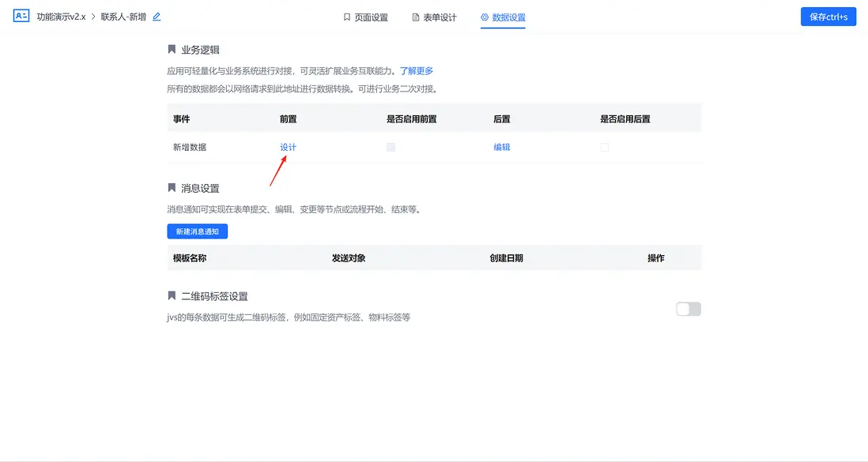Click the pencil edit icon beside 联系人-新增
This screenshot has width=868, height=462.
pyautogui.click(x=157, y=17)
